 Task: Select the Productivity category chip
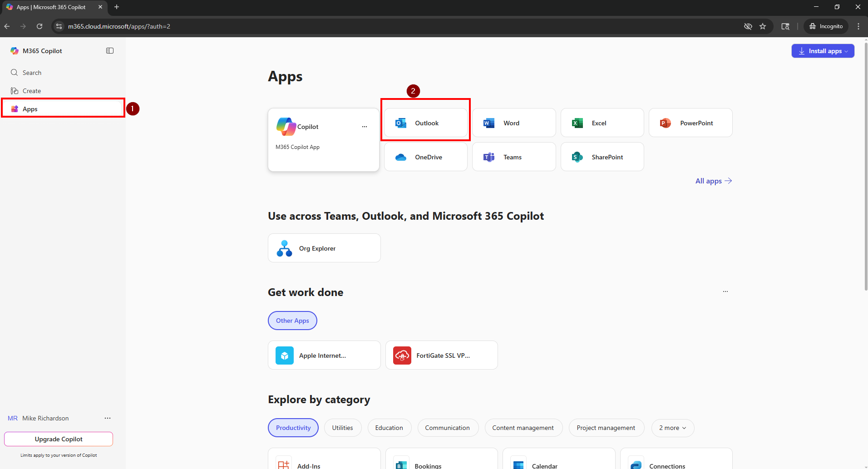click(x=293, y=428)
